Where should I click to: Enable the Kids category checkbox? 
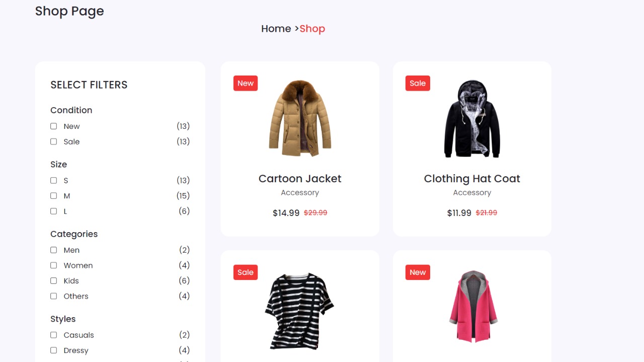(54, 280)
